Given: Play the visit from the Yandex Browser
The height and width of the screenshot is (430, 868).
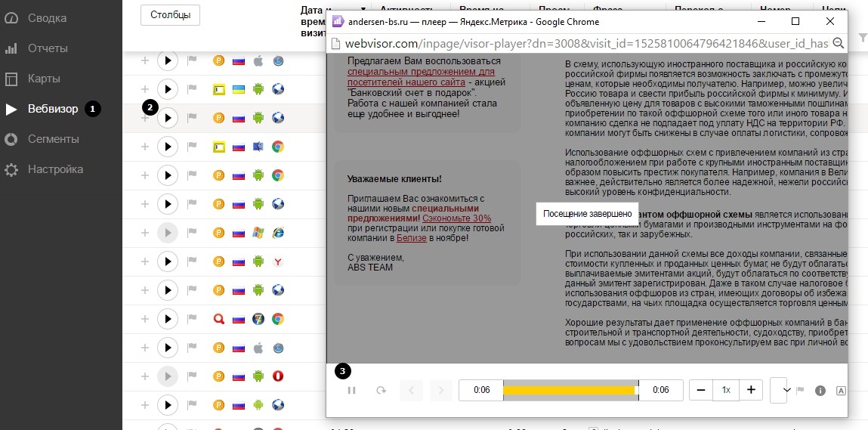Looking at the screenshot, I should 168,261.
